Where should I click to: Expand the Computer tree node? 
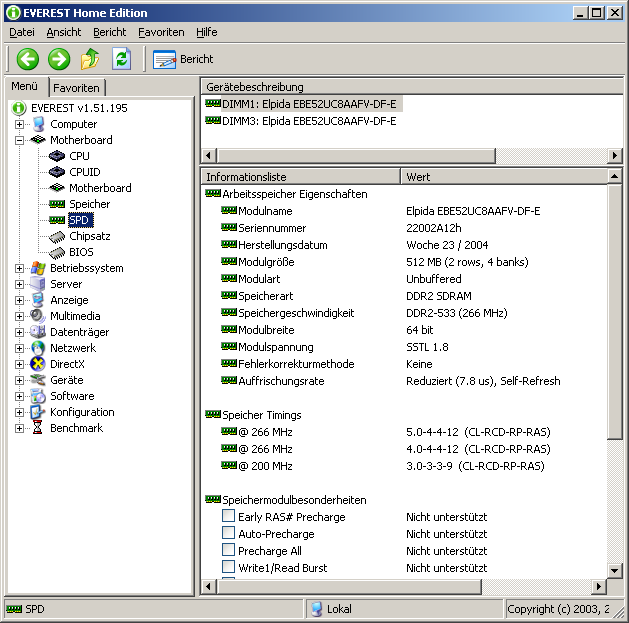[x=19, y=124]
